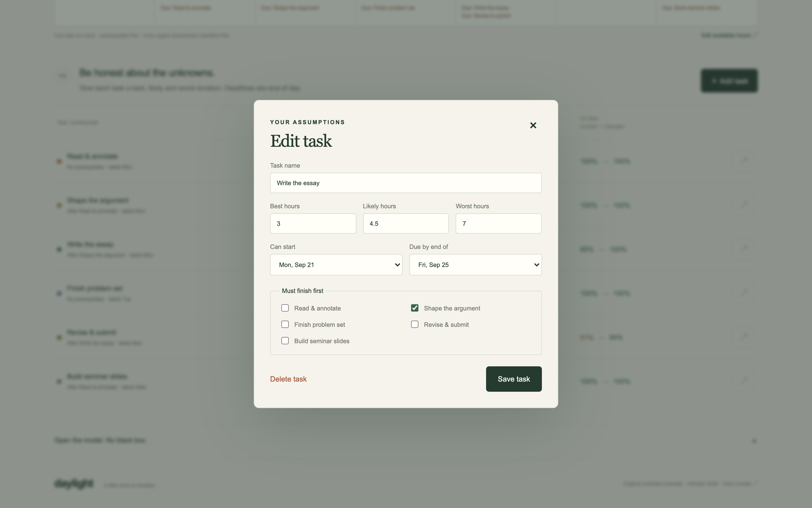This screenshot has width=812, height=508.
Task: Click the Add task button behind dialog
Action: (729, 81)
